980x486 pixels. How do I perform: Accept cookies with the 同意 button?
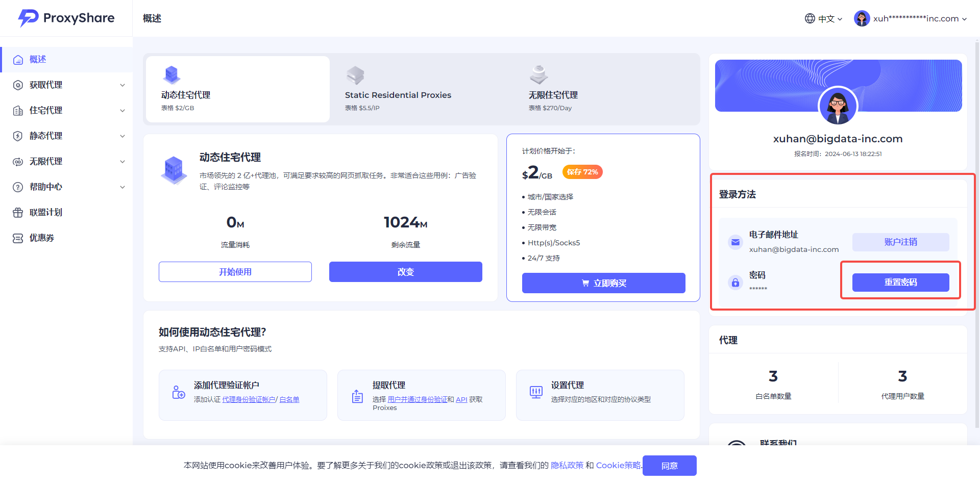(670, 466)
